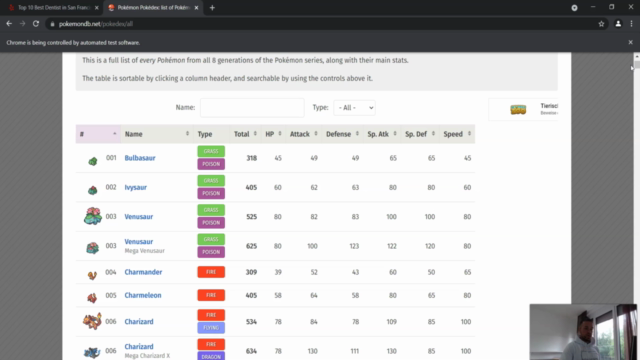Click Charmander's Fire type badge
This screenshot has height=360, width=640.
(211, 272)
